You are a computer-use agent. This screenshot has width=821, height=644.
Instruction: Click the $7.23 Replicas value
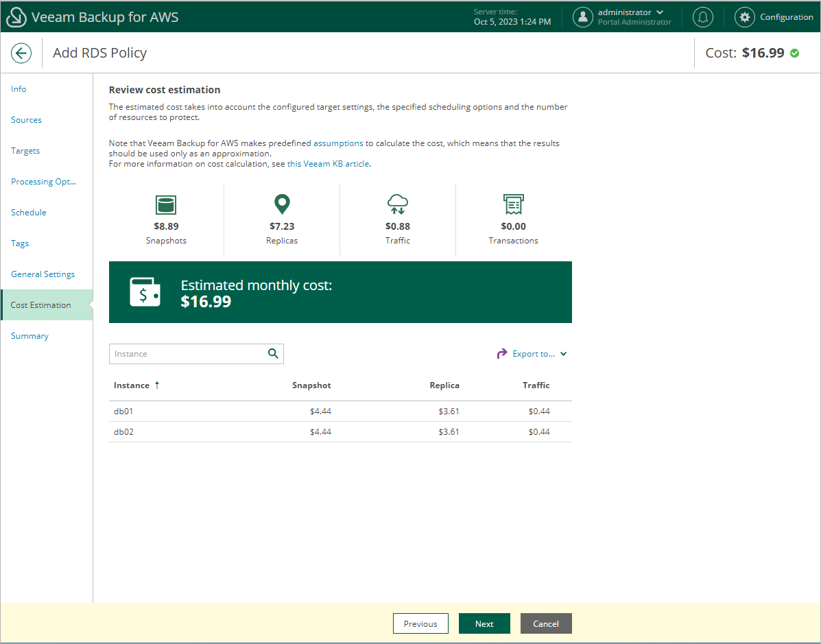point(282,226)
